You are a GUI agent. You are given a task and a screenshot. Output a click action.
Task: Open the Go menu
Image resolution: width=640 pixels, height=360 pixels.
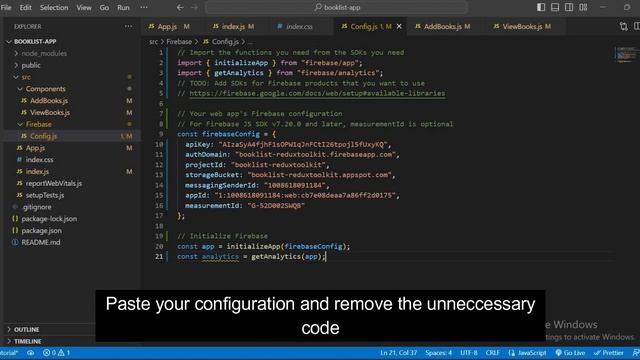tap(104, 7)
